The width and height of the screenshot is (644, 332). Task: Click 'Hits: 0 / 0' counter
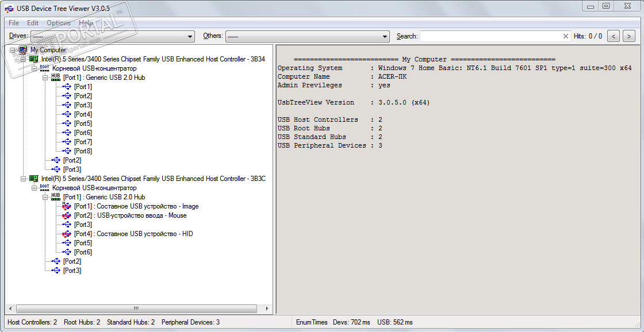click(588, 36)
